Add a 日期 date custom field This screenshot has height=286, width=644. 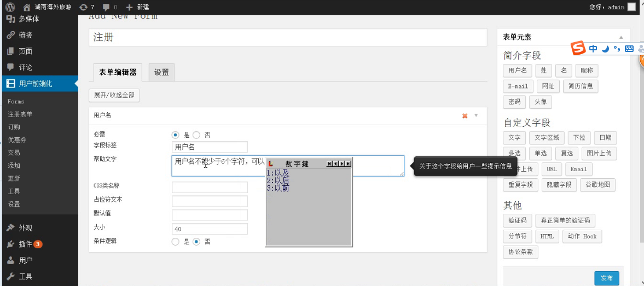605,137
